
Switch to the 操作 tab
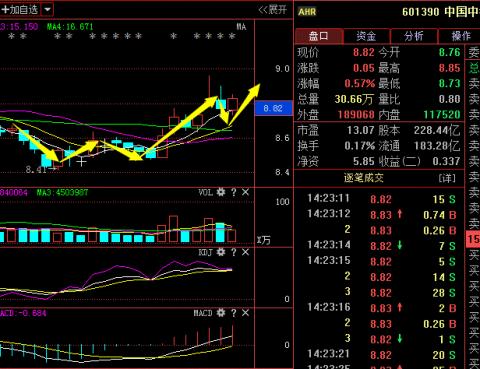[x=461, y=36]
